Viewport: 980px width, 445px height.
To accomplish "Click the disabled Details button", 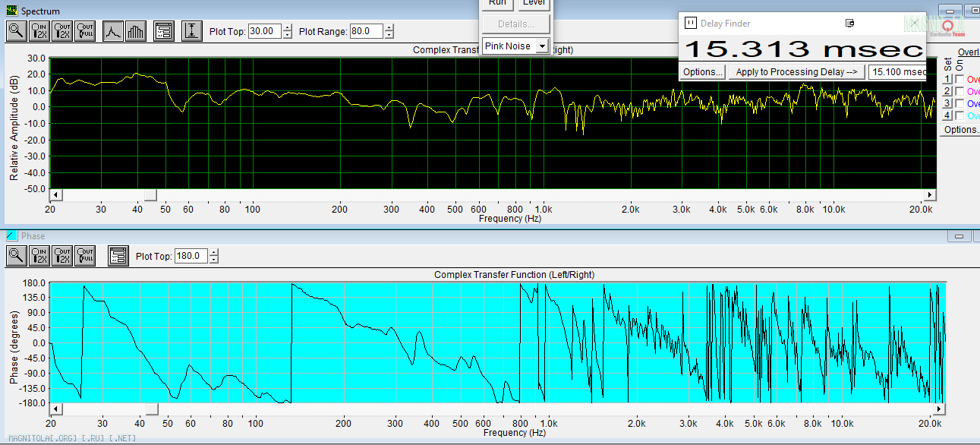I will pyautogui.click(x=516, y=24).
